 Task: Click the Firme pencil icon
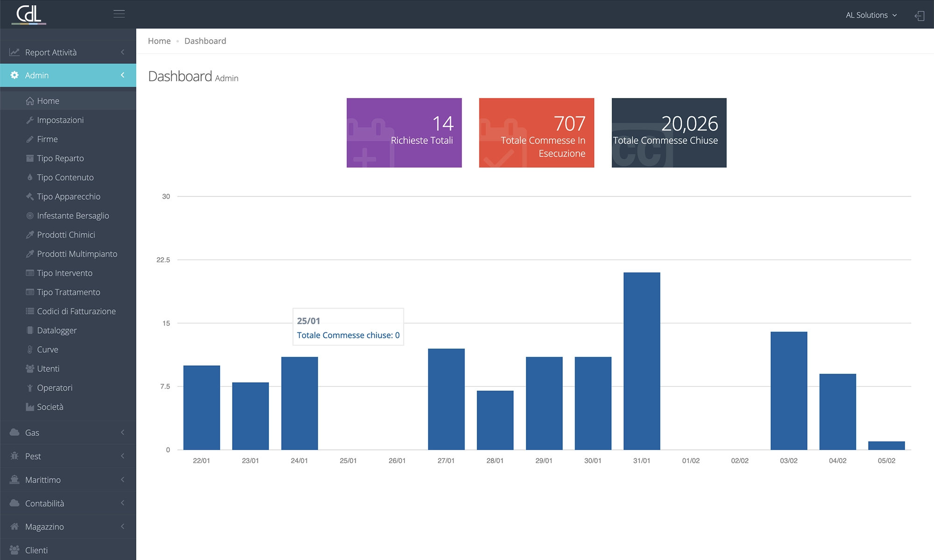pos(30,139)
